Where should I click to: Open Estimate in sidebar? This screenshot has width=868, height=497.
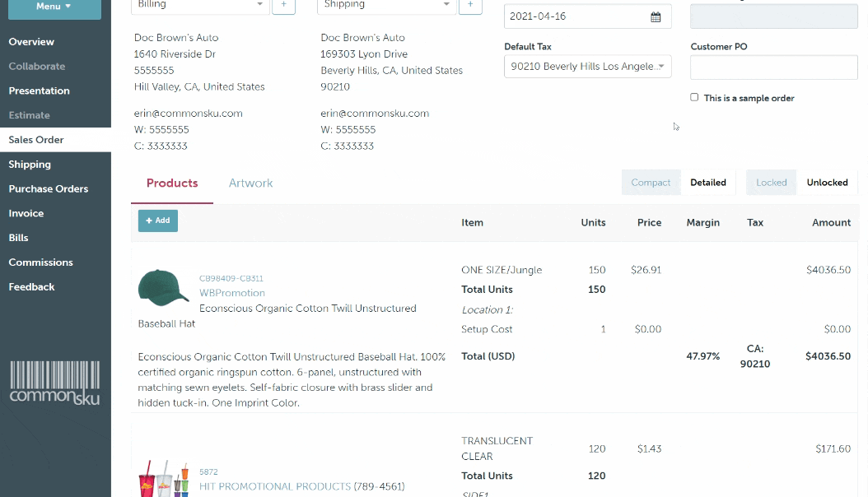click(30, 115)
